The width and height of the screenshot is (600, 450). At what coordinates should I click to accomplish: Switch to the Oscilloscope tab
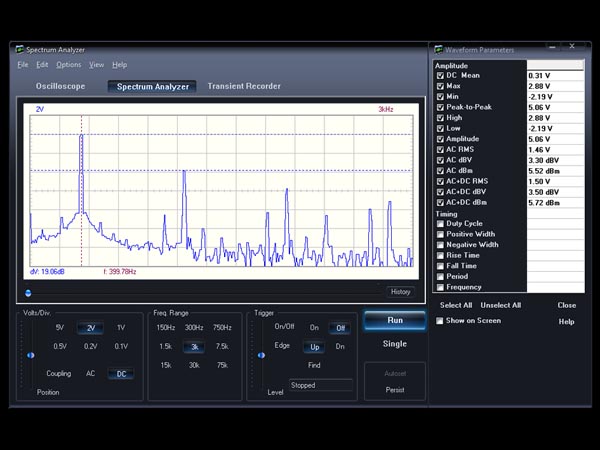tap(60, 87)
